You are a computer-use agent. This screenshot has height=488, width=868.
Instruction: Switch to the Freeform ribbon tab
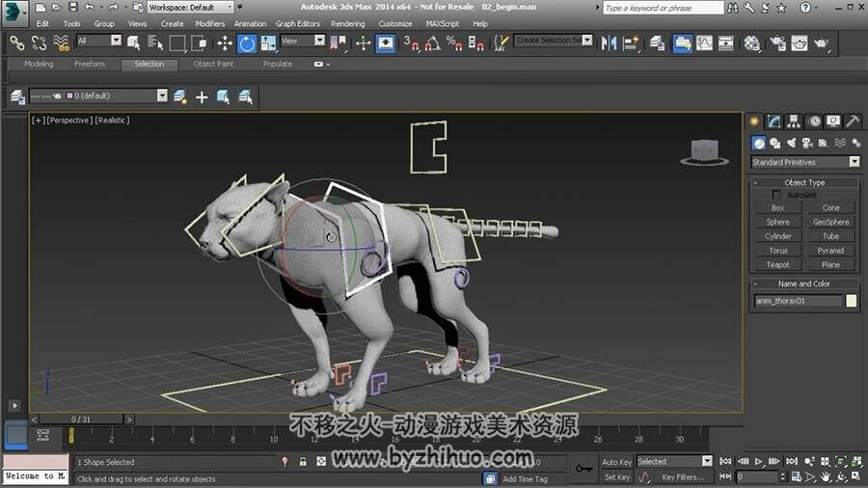tap(90, 65)
